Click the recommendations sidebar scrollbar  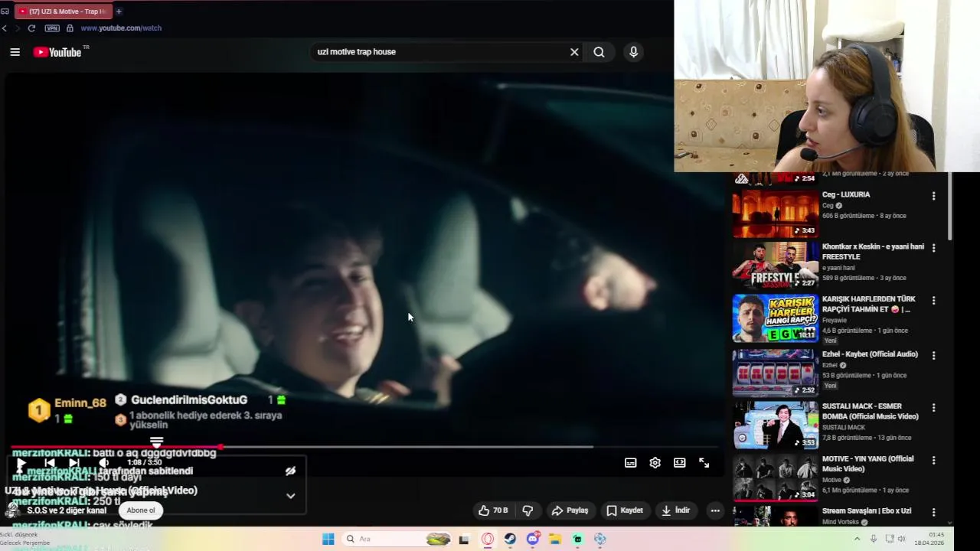tap(950, 207)
